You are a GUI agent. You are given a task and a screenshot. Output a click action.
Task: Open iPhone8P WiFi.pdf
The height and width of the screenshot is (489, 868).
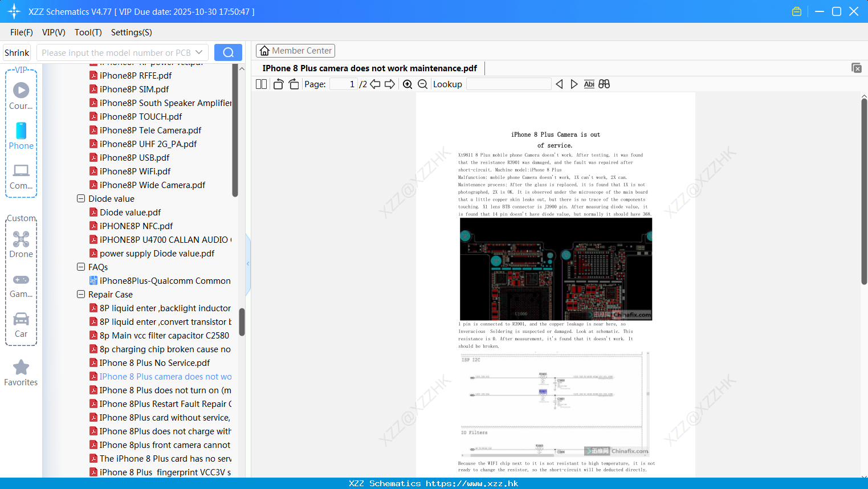pyautogui.click(x=135, y=172)
